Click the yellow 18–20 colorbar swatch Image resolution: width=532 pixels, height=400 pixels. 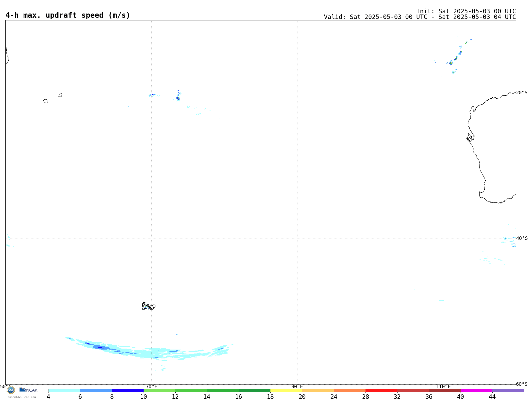[x=286, y=391]
